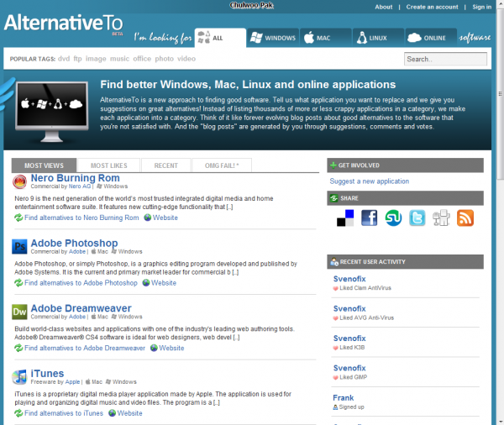Click the ftp popular tag

point(77,59)
